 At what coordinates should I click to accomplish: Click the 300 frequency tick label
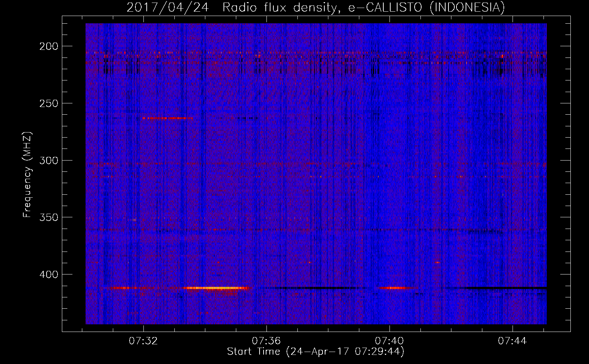pyautogui.click(x=49, y=161)
